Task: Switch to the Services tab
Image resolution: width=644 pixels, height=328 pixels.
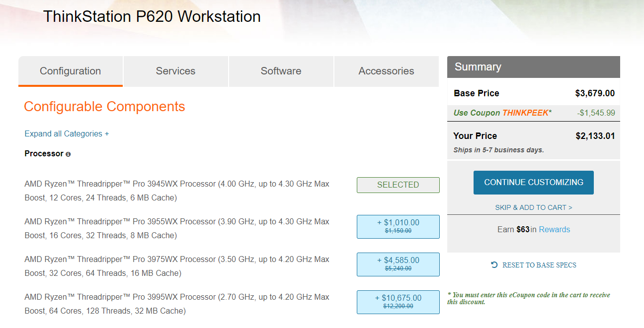Action: click(x=176, y=71)
